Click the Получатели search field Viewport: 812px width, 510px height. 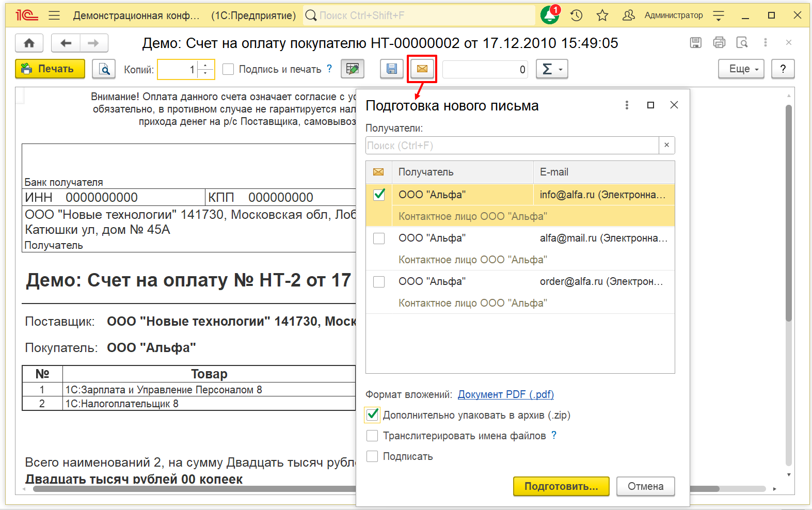[512, 146]
